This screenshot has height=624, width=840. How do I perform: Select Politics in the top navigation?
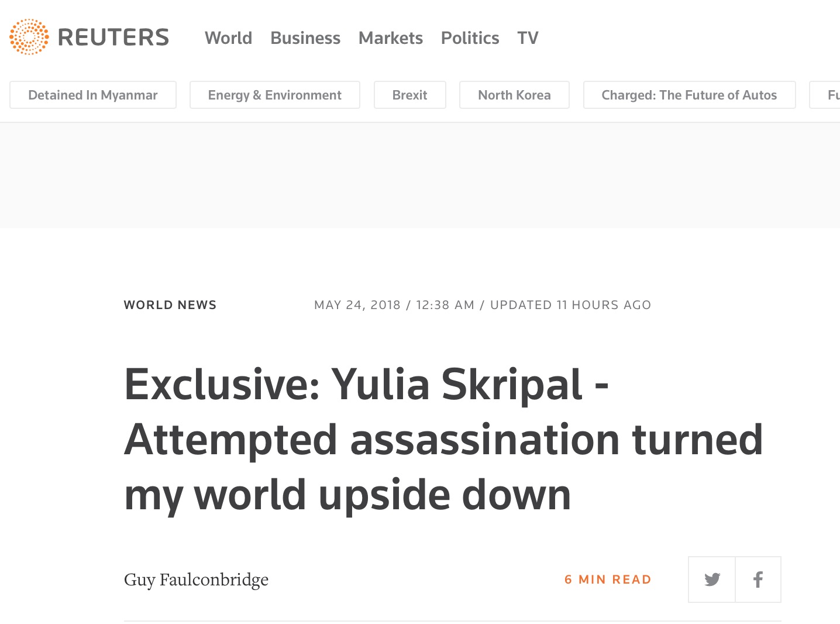470,38
